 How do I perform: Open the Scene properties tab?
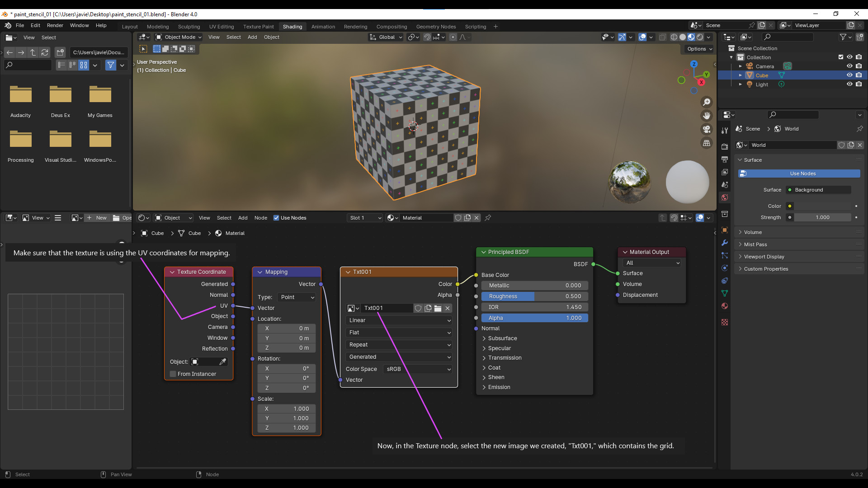(725, 184)
